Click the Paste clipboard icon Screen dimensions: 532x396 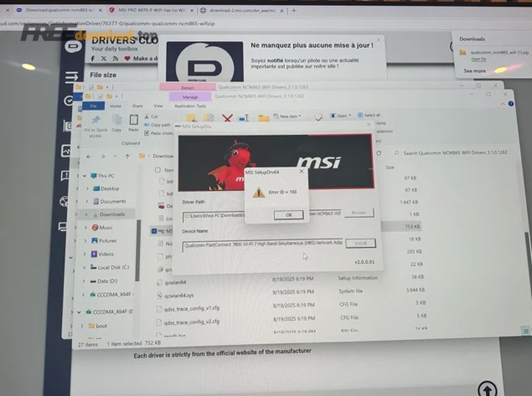(134, 120)
